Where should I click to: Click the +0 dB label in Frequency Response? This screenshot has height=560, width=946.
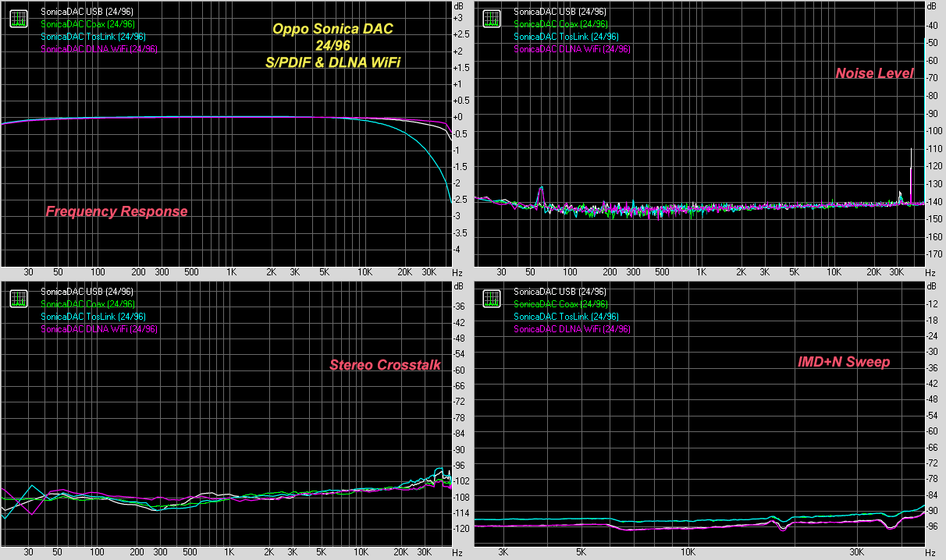(x=460, y=117)
